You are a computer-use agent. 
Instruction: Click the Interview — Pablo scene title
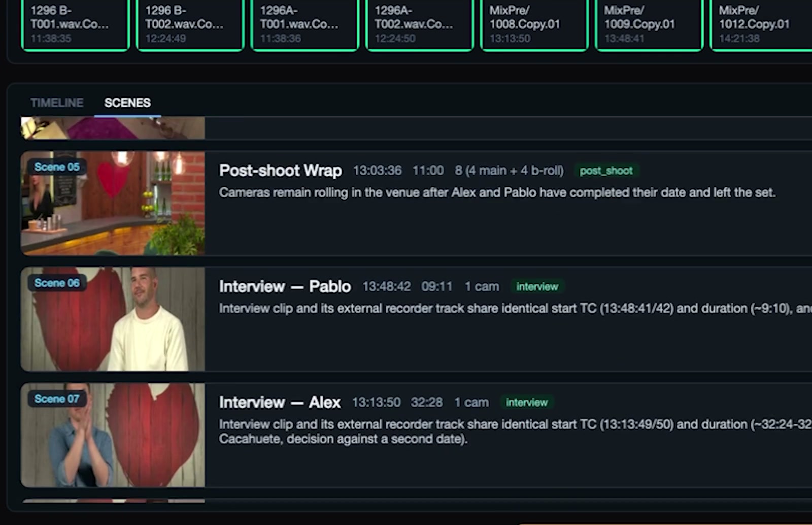[x=285, y=286]
